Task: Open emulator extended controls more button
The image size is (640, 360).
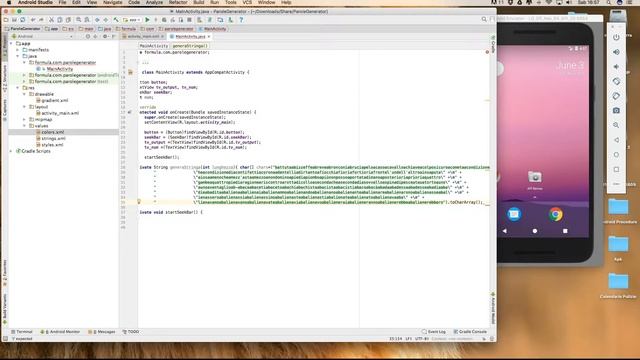Action: pos(616,184)
